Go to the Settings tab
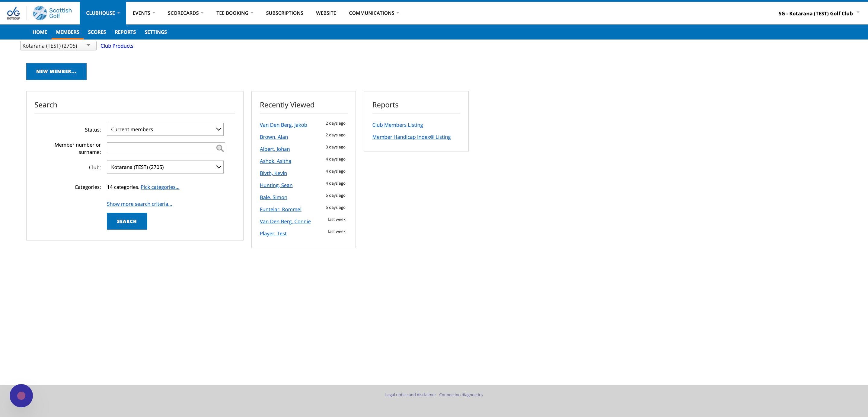Viewport: 868px width, 417px height. pos(155,32)
